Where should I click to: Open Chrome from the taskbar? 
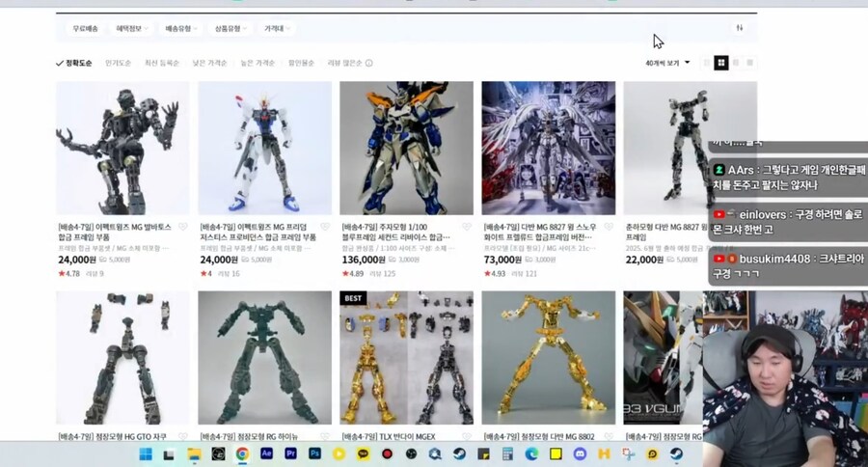[x=242, y=453]
